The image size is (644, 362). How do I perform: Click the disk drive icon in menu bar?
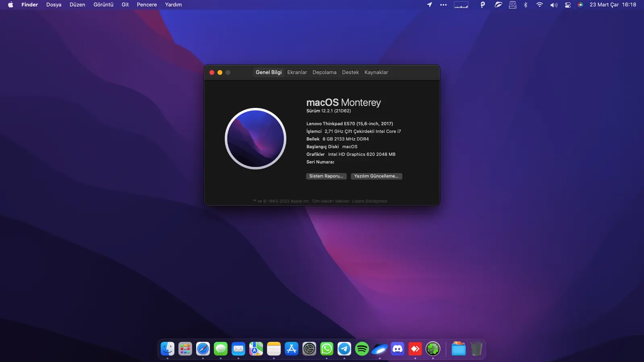click(x=512, y=5)
